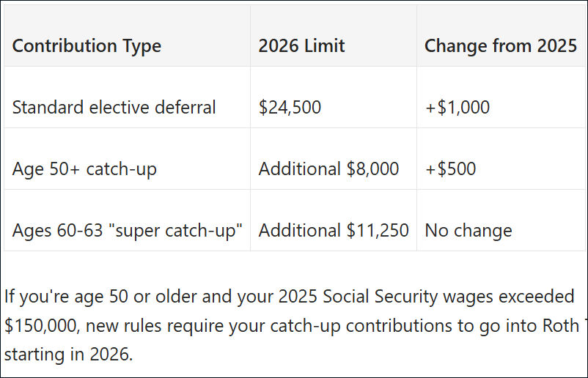
Task: Click the "Age 50+ catch-up" row label
Action: pyautogui.click(x=84, y=169)
